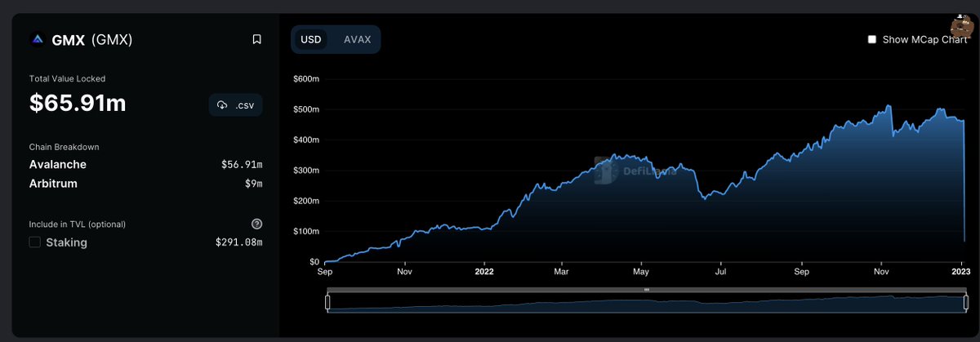The width and height of the screenshot is (980, 342).
Task: Click the Include in TVL (optional) label
Action: 78,224
